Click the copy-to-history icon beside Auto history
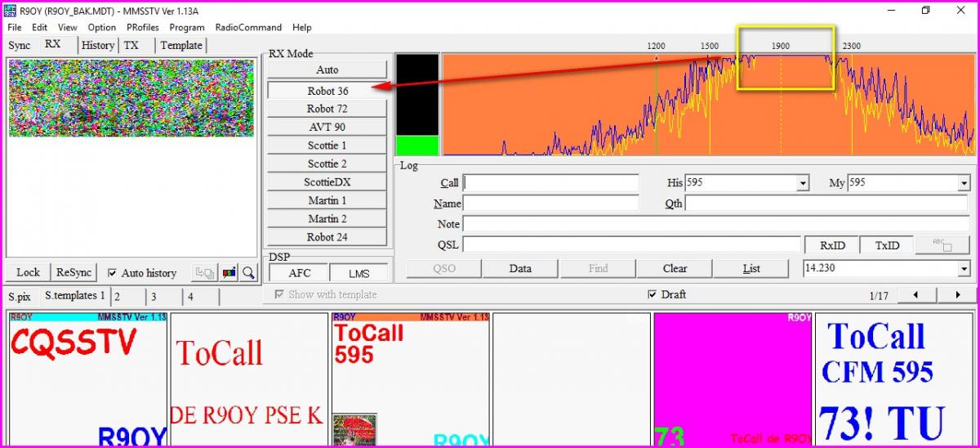 [x=204, y=272]
